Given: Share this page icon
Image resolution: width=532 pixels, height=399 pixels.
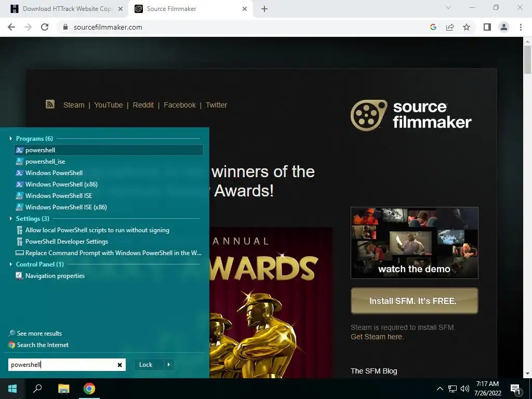Looking at the screenshot, I should point(450,27).
